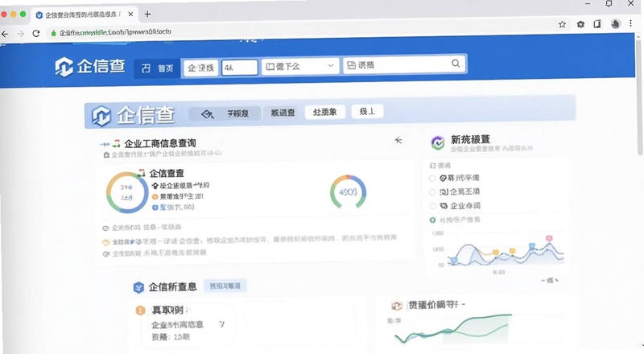
Task: Select the first banner tab with diamond icon
Action: pos(225,113)
